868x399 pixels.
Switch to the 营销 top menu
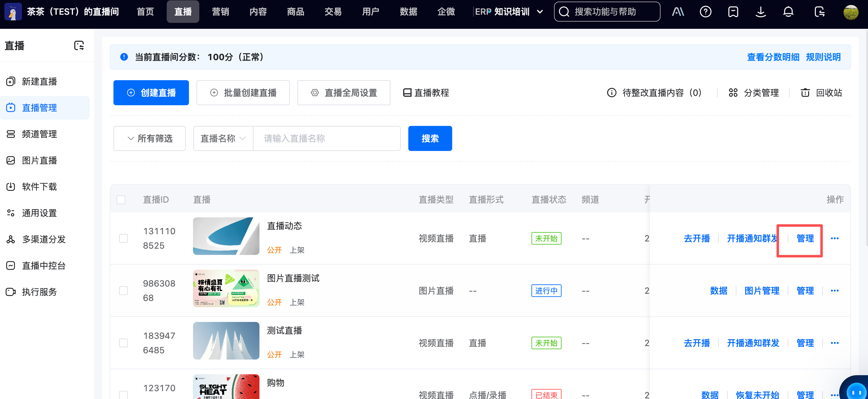click(220, 12)
